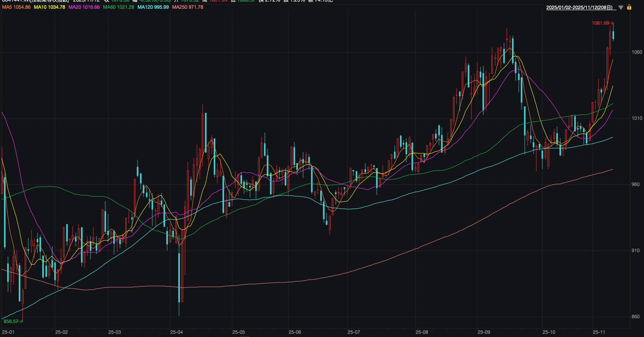
Task: Click the 25-07 timeline label
Action: (354, 332)
